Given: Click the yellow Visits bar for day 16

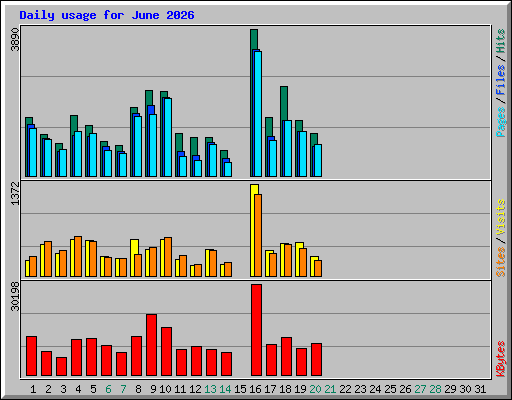Looking at the screenshot, I should click(252, 230).
